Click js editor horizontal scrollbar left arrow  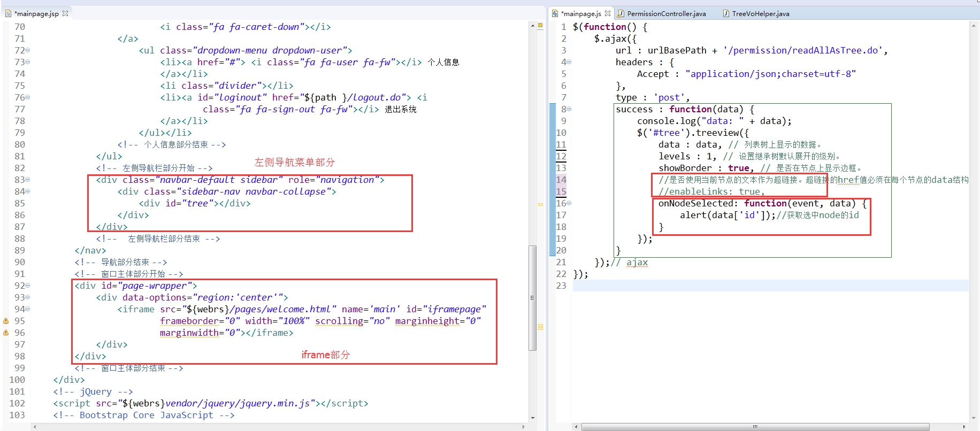576,427
